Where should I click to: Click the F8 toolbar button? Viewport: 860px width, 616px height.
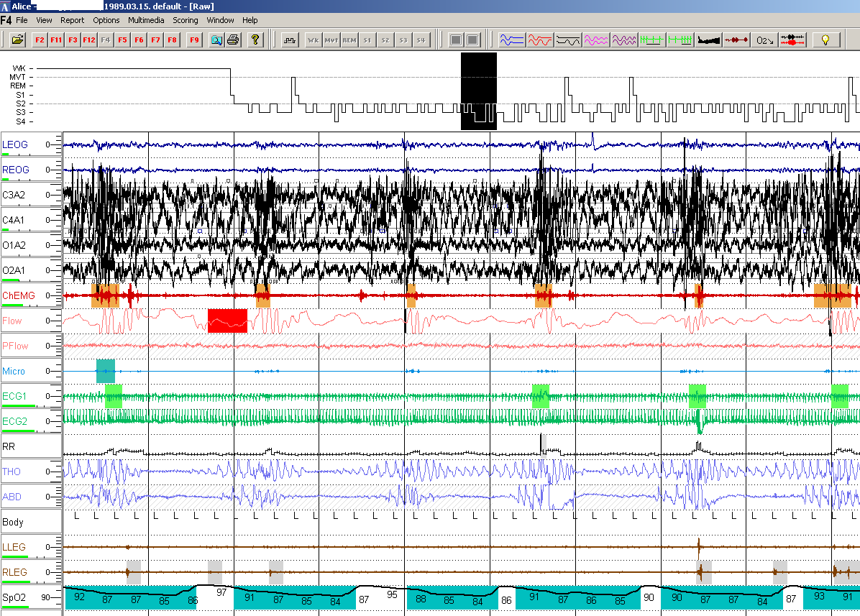[x=172, y=40]
